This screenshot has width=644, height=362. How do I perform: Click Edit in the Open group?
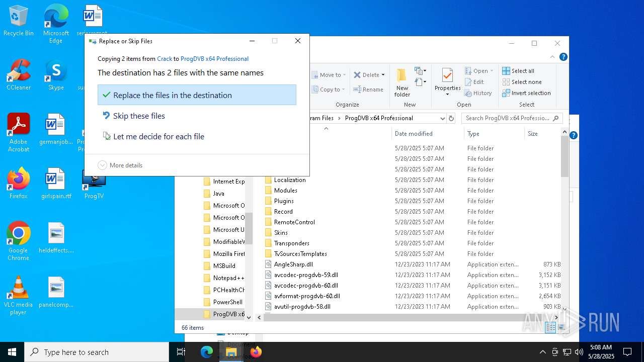pyautogui.click(x=474, y=82)
